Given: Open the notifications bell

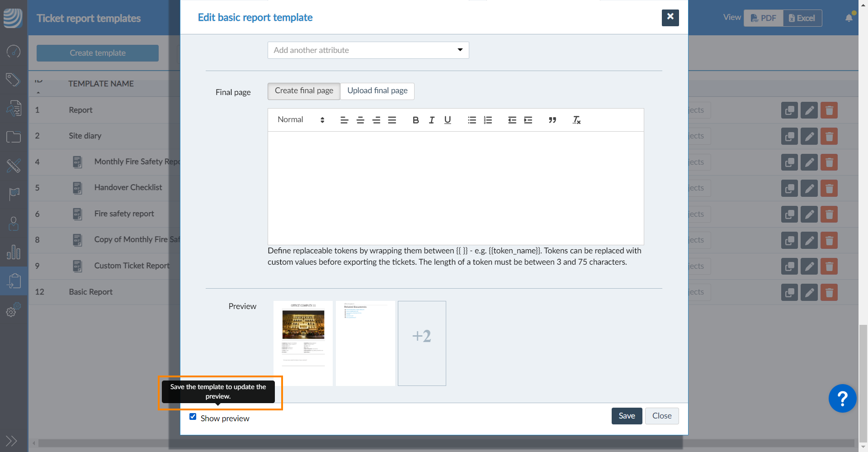Looking at the screenshot, I should coord(849,18).
